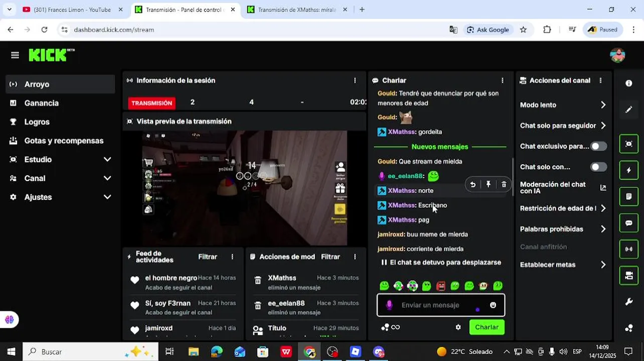This screenshot has height=361, width=644.
Task: Open Charlar chat panel three-dot options
Action: [502, 80]
